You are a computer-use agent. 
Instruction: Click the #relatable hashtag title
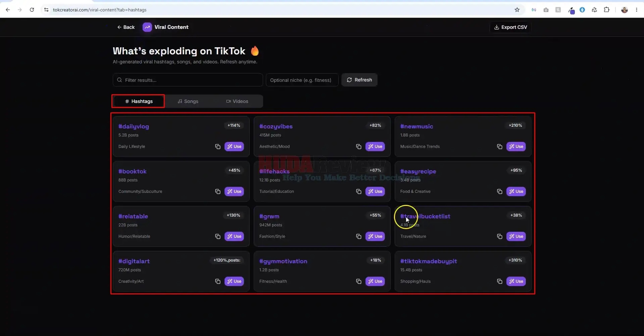pyautogui.click(x=133, y=216)
